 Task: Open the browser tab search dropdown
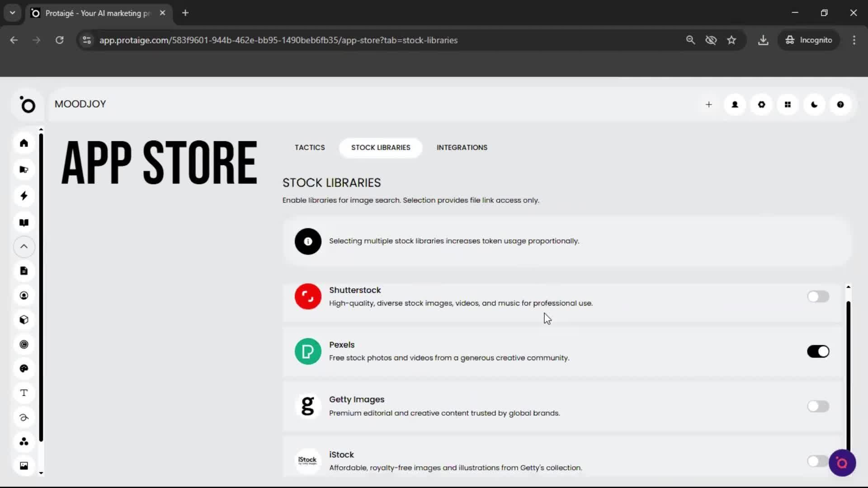pyautogui.click(x=12, y=13)
